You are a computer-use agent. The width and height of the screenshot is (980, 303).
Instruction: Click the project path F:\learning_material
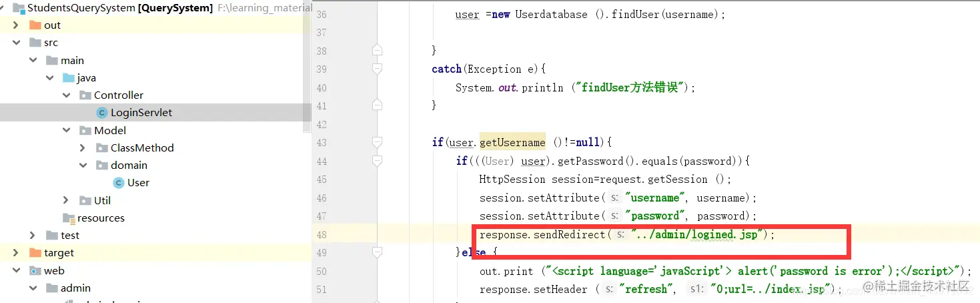point(264,8)
